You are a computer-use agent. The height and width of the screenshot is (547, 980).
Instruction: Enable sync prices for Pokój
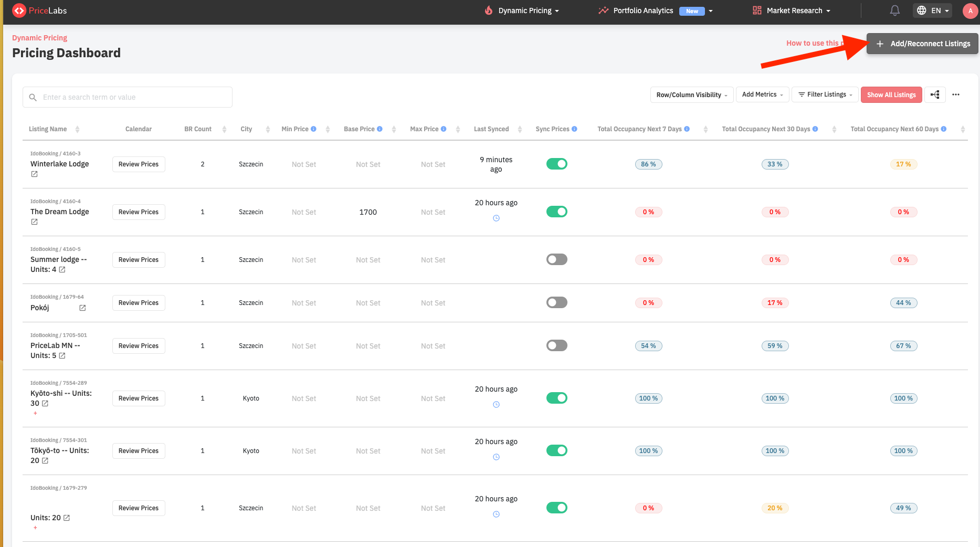556,302
